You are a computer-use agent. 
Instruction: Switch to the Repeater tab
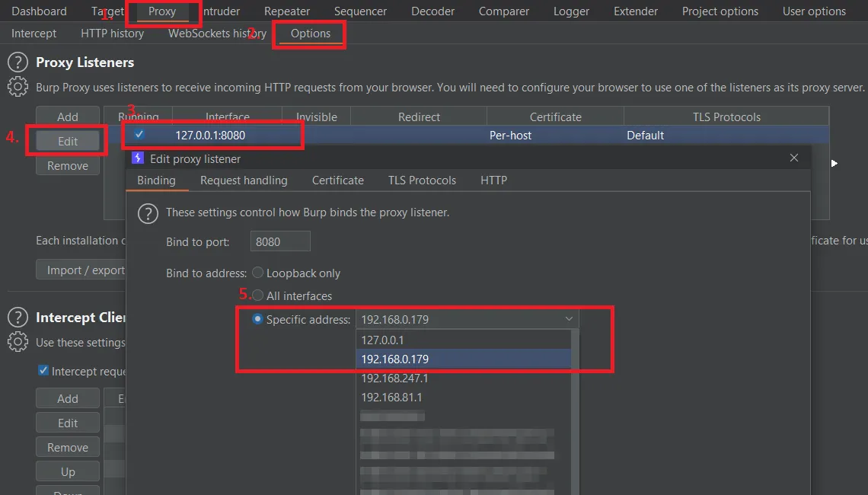[x=286, y=11]
